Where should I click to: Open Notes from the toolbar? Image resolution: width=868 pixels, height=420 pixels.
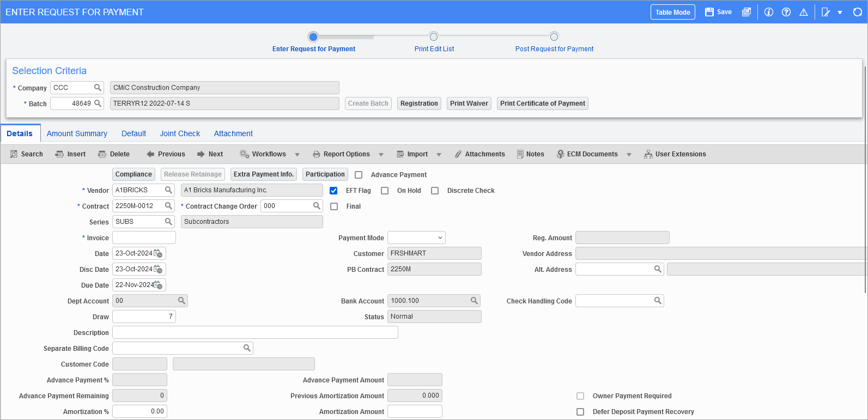click(x=530, y=154)
